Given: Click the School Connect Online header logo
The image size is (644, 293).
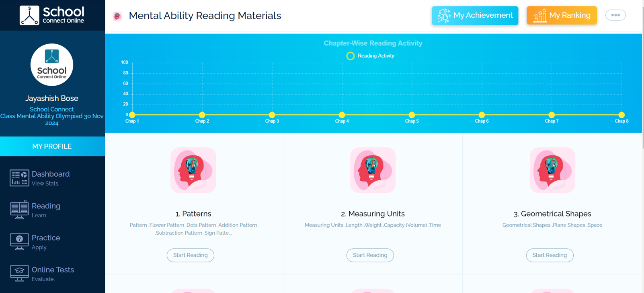Looking at the screenshot, I should coord(52,15).
